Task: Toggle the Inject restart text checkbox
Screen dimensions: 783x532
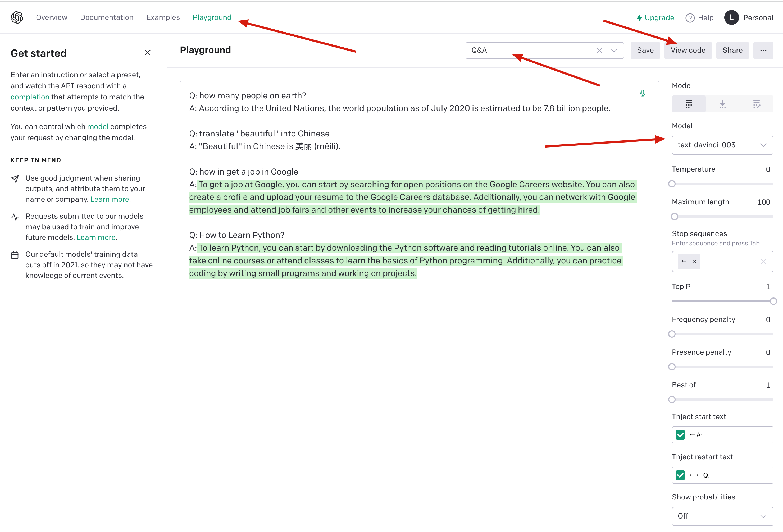Action: (680, 475)
